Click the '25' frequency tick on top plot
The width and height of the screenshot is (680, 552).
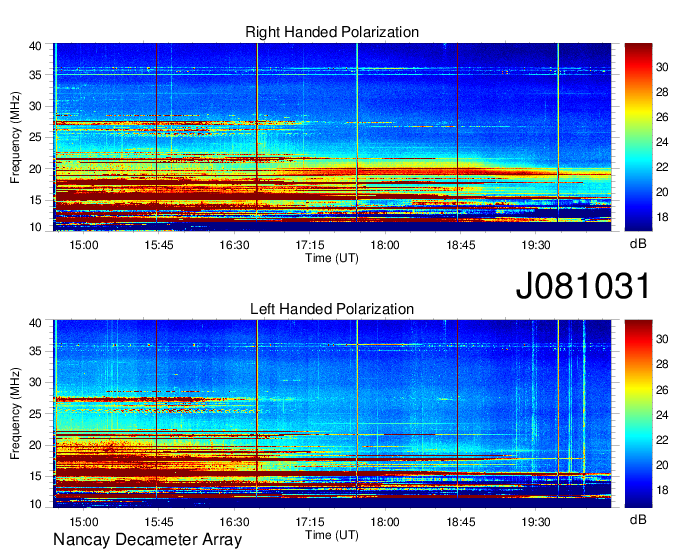(35, 137)
